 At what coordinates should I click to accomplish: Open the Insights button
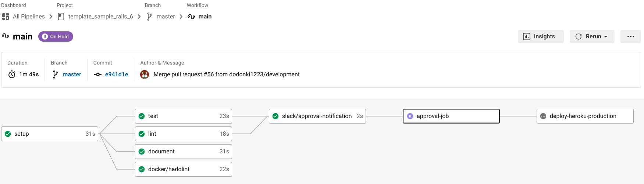point(541,37)
